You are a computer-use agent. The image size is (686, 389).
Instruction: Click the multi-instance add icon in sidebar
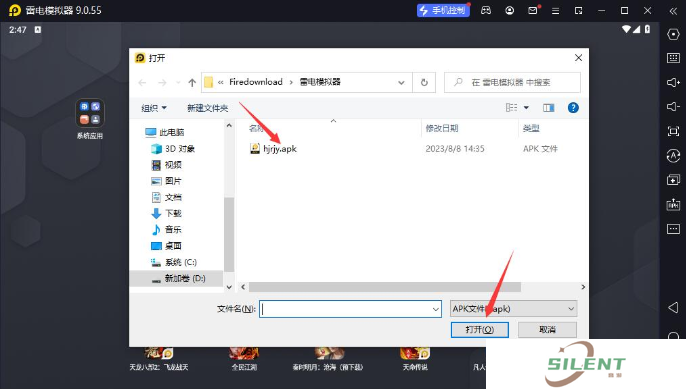click(x=673, y=179)
